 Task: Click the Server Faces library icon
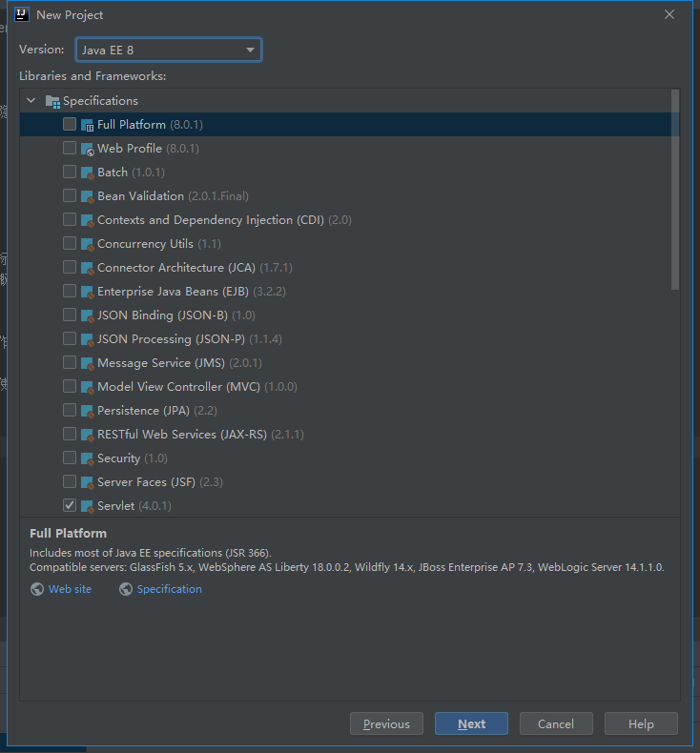pyautogui.click(x=87, y=482)
